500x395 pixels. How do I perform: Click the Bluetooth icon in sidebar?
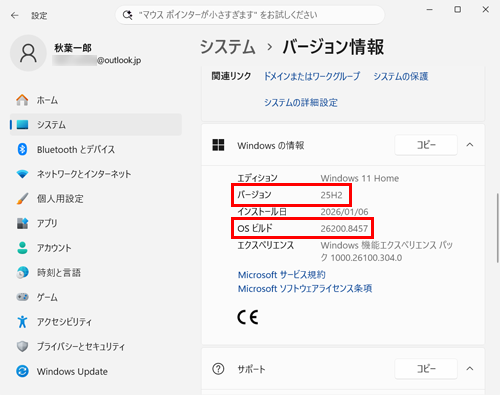22,149
